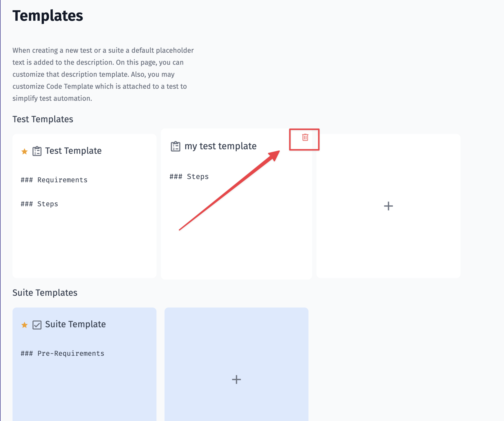
Task: Select the Suite Templates section heading
Action: (45, 293)
